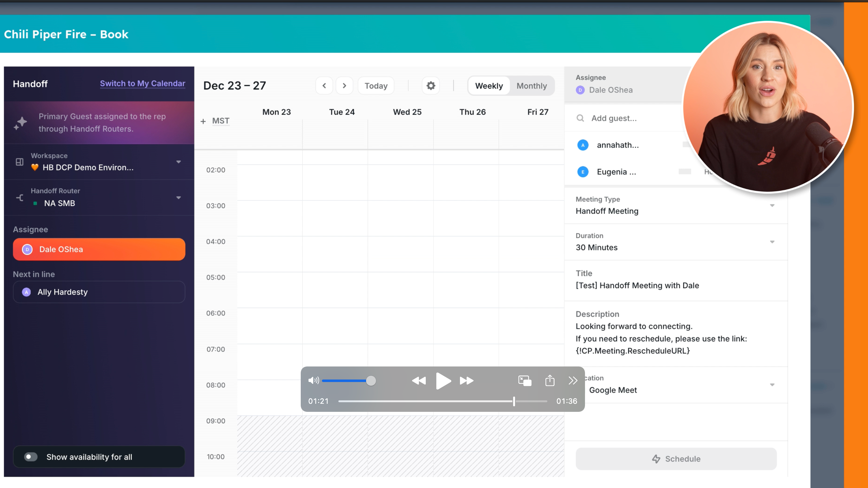Click the share icon in player
This screenshot has height=488, width=868.
point(550,380)
